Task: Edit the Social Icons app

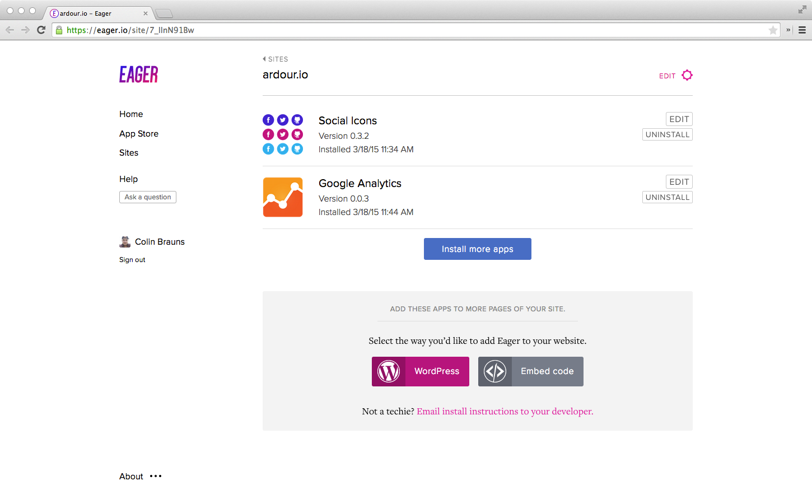Action: click(679, 119)
